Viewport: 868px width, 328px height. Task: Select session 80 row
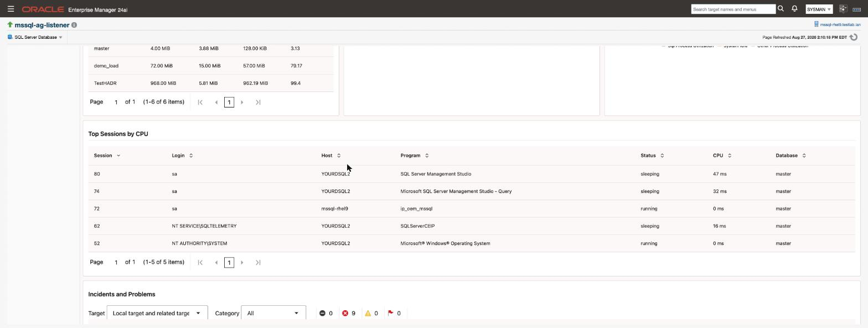[x=471, y=174]
